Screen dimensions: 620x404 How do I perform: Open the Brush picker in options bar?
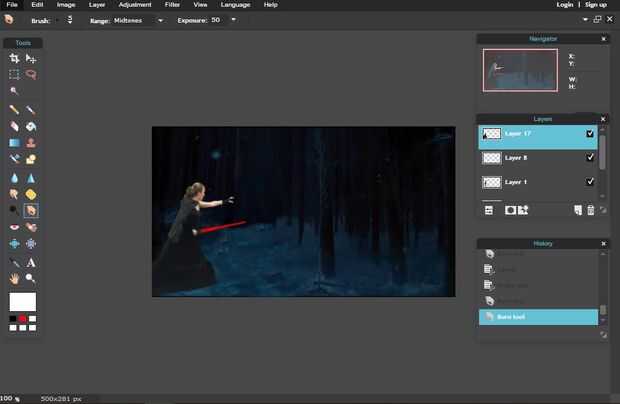(x=70, y=20)
